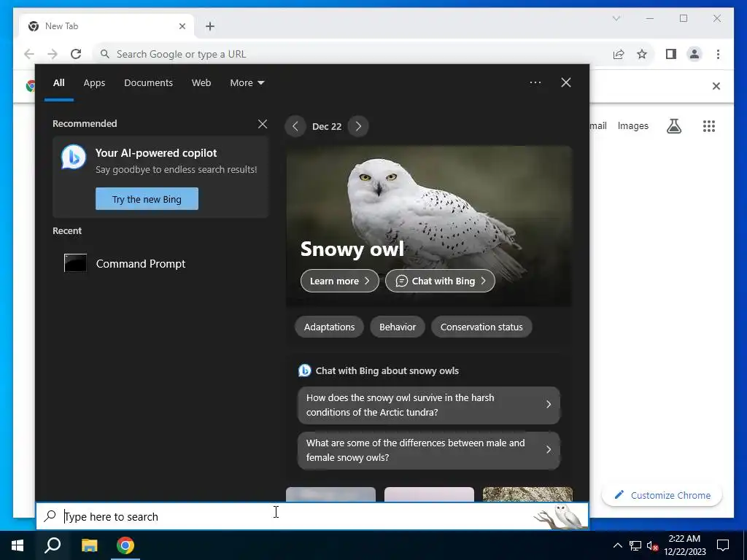This screenshot has height=560, width=747.
Task: Click the rocky thumbnail at panel bottom
Action: [x=527, y=494]
